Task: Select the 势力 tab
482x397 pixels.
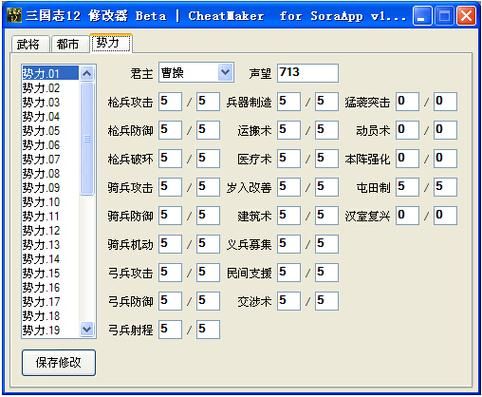Action: click(111, 43)
